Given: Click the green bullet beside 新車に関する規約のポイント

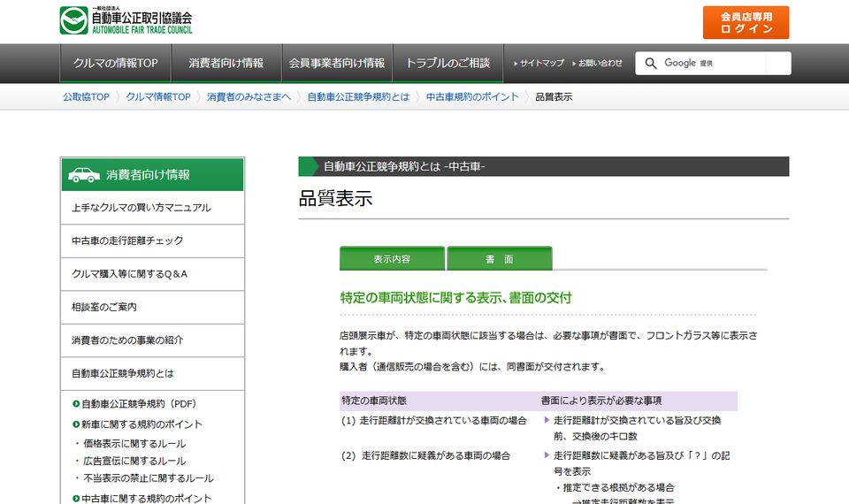Looking at the screenshot, I should click(x=76, y=424).
